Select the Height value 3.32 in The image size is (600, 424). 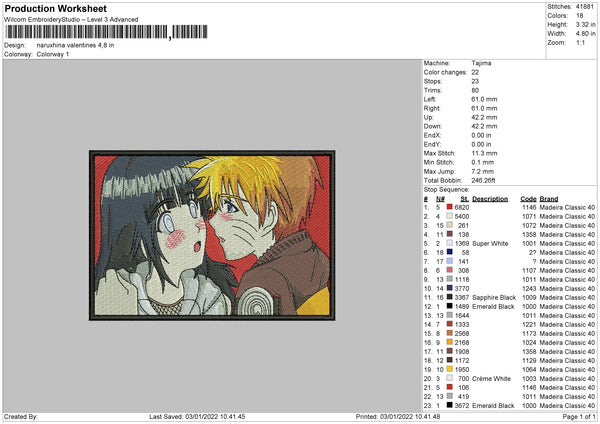(x=585, y=24)
